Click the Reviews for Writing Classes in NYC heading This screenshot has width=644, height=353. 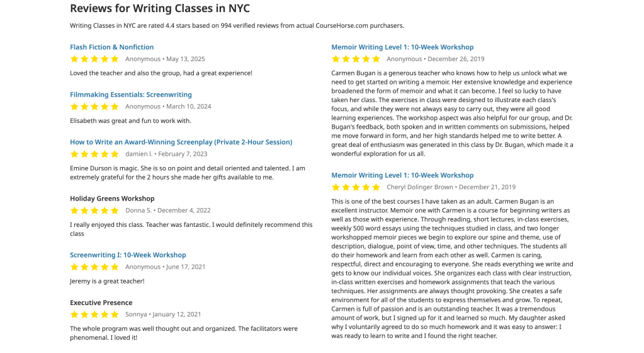[159, 8]
